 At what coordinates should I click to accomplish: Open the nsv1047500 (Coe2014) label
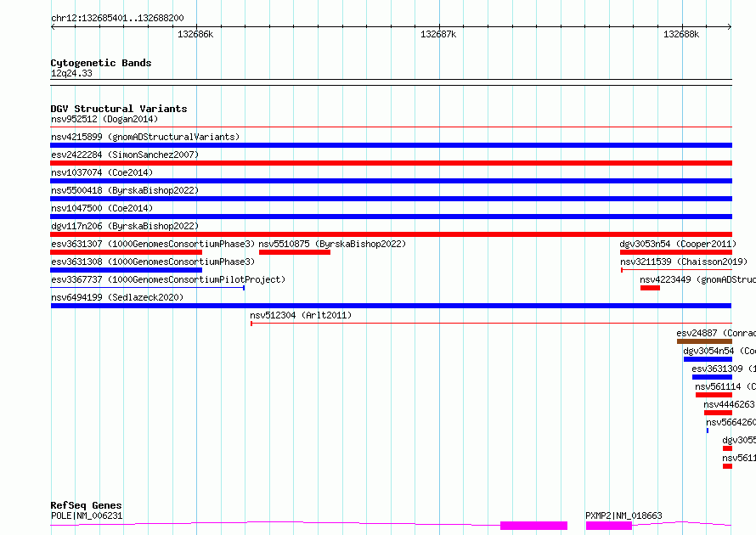coord(102,208)
